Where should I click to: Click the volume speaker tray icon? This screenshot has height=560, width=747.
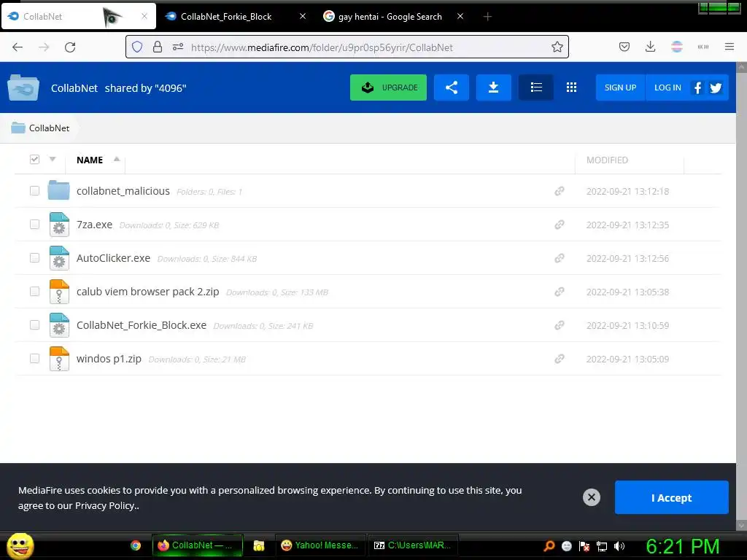[x=619, y=546]
